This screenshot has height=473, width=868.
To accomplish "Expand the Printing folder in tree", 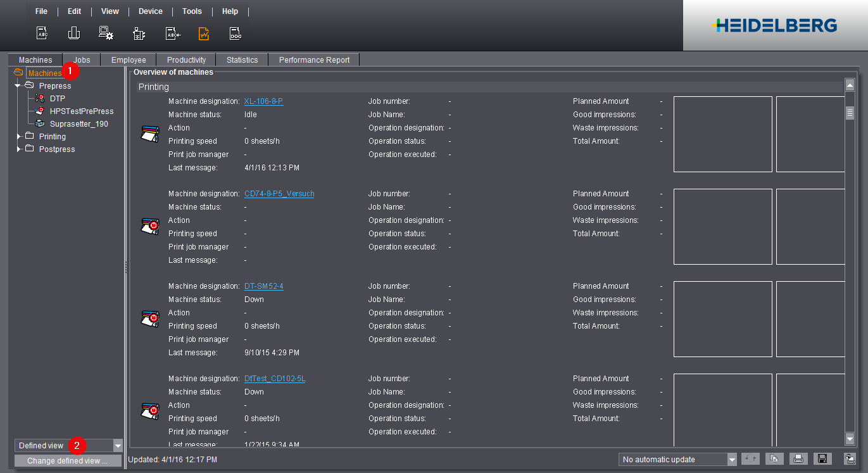I will pos(18,137).
